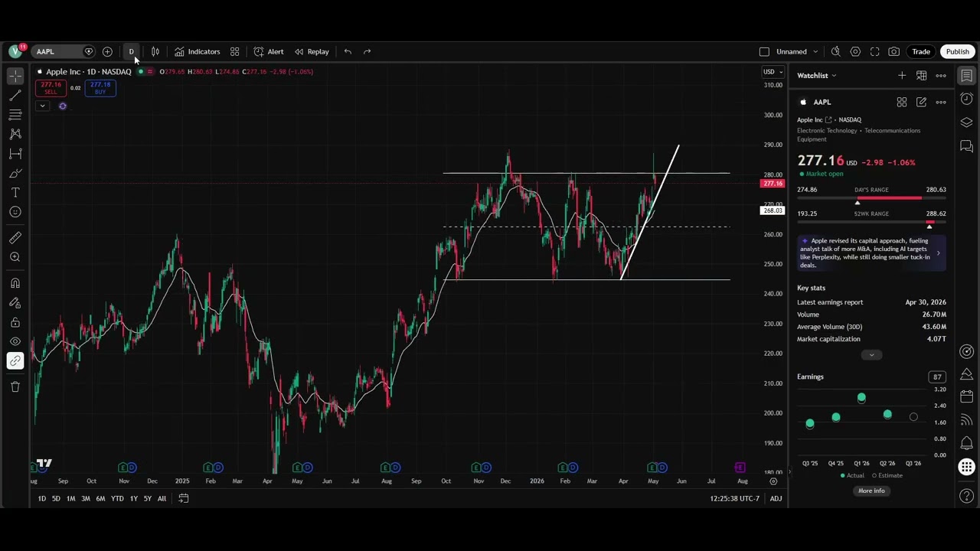Select the All date range tab
This screenshot has width=980, height=551.
[x=162, y=499]
